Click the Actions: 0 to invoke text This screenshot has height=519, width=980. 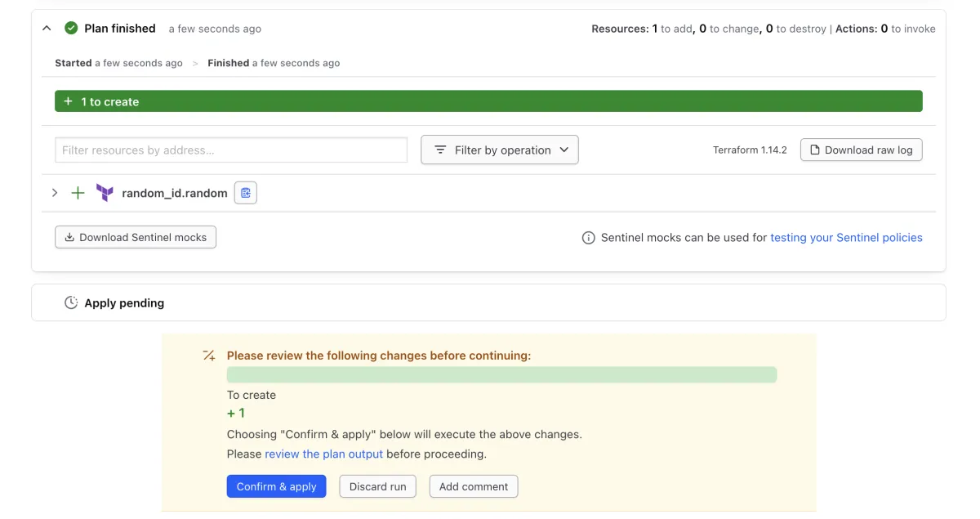pos(885,29)
